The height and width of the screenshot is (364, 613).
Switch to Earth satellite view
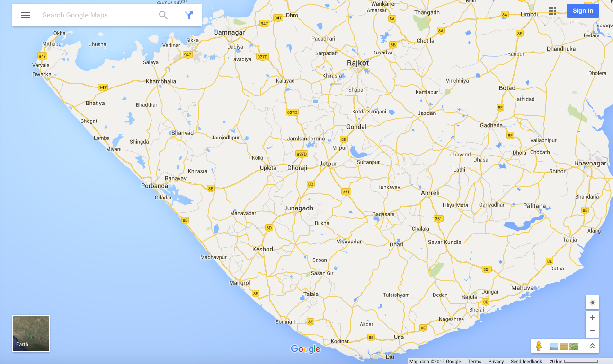[x=31, y=334]
